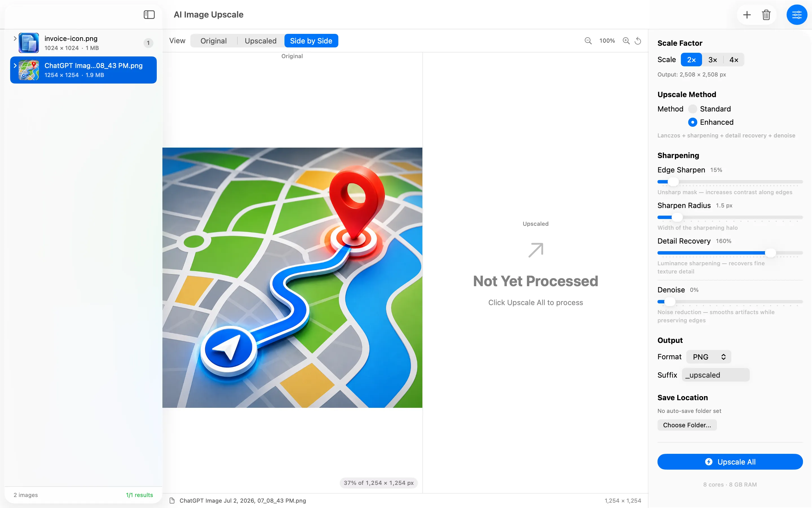Click the arrow icon above Not Yet Processed

click(535, 250)
